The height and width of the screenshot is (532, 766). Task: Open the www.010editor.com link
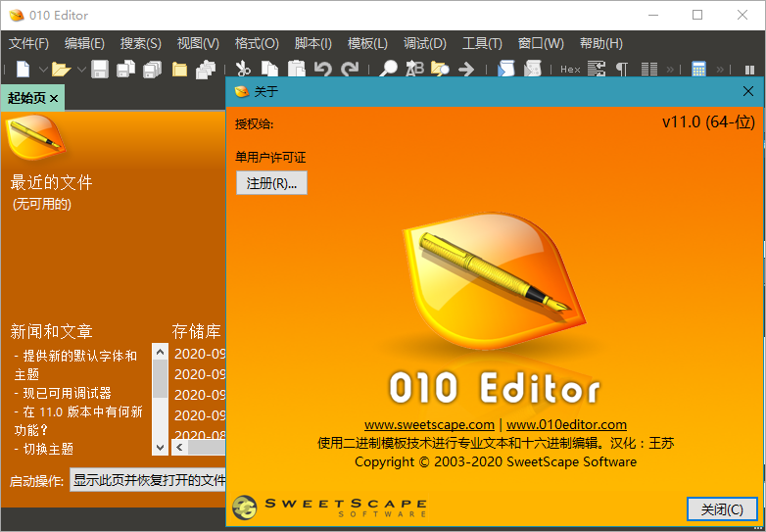[566, 424]
